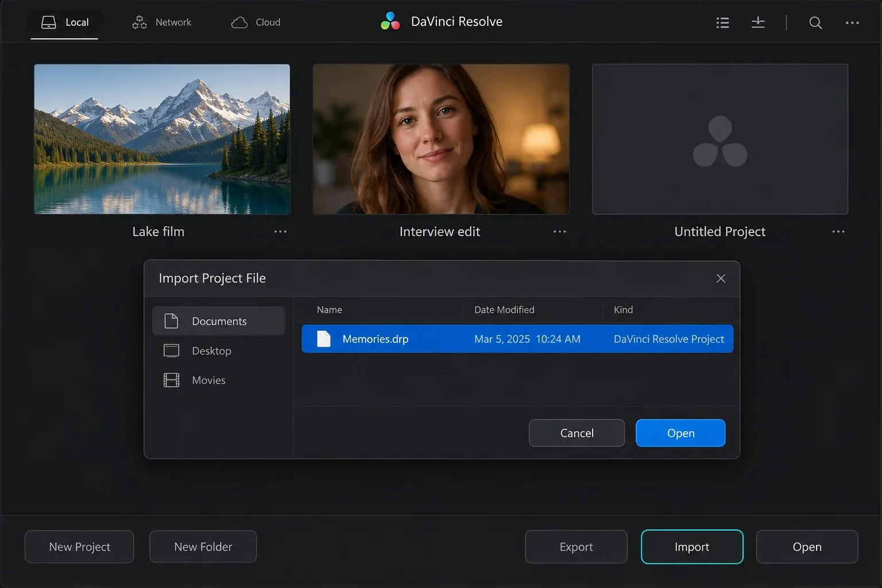
Task: Click the bottom bar Open button
Action: (807, 547)
